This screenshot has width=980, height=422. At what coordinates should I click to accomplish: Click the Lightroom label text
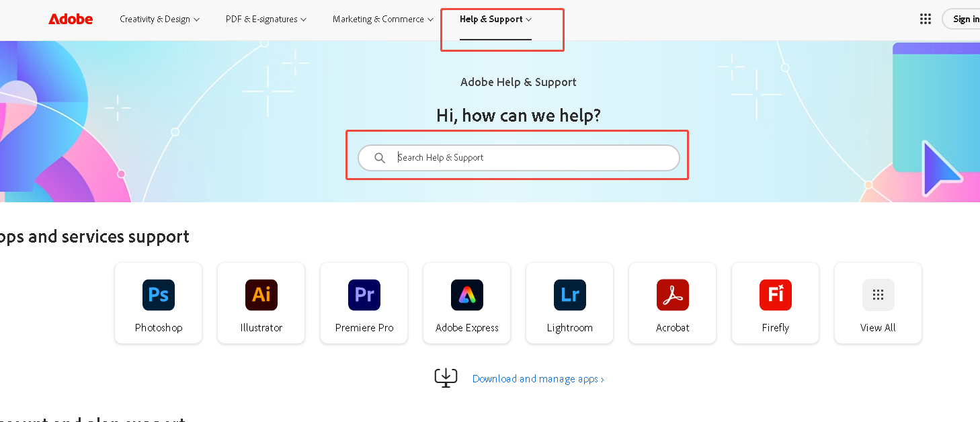coord(570,328)
